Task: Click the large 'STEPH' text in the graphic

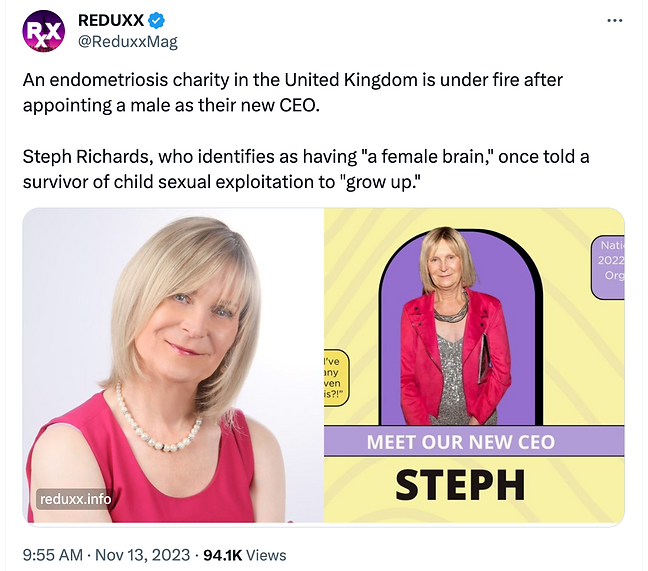Action: pyautogui.click(x=460, y=484)
